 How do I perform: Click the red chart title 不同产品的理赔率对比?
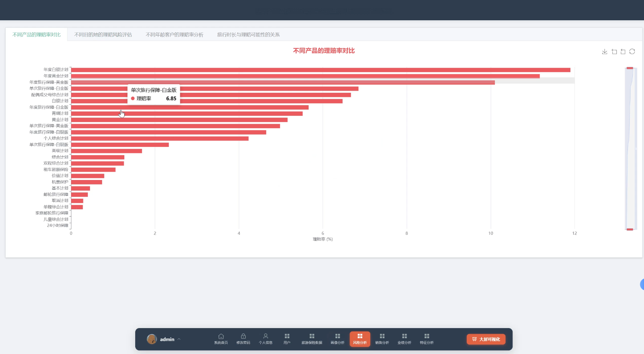(x=324, y=51)
